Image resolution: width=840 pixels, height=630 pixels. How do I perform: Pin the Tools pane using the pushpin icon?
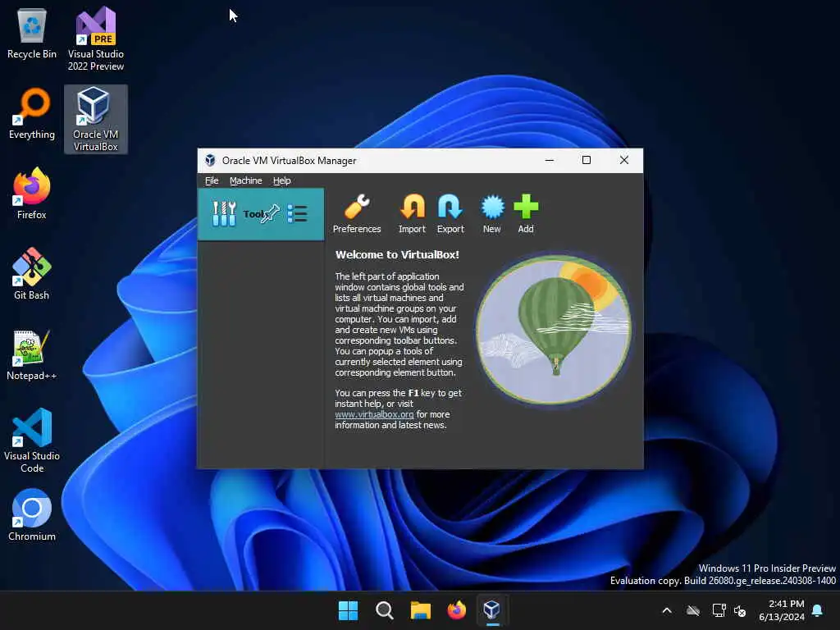[x=271, y=212]
